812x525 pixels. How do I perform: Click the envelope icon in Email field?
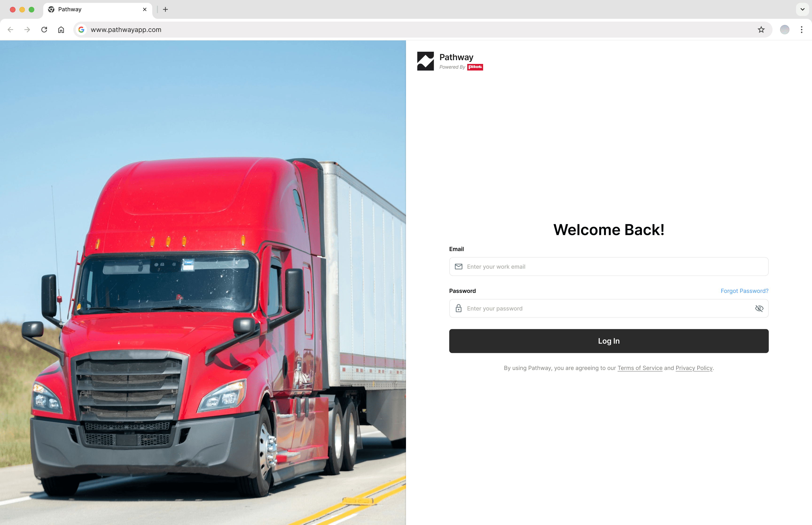pyautogui.click(x=459, y=266)
